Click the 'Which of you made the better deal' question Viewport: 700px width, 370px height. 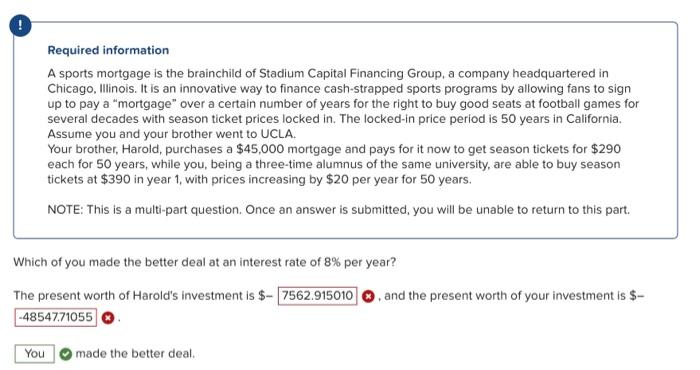(x=204, y=262)
